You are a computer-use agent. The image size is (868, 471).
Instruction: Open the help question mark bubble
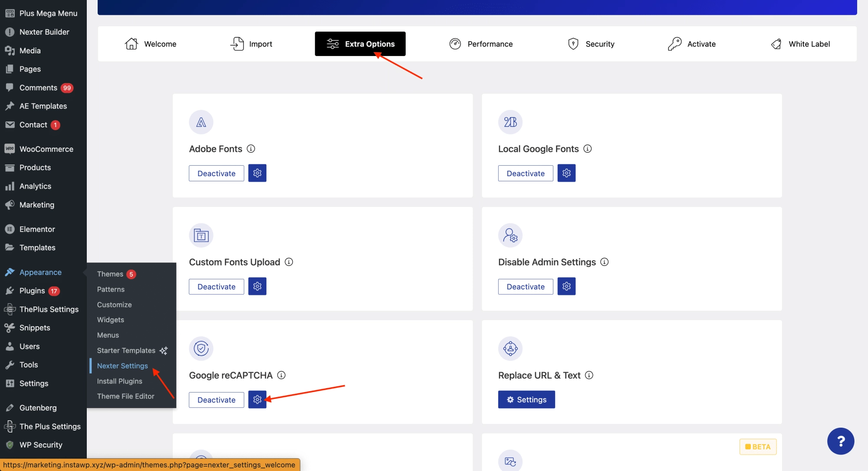click(841, 441)
